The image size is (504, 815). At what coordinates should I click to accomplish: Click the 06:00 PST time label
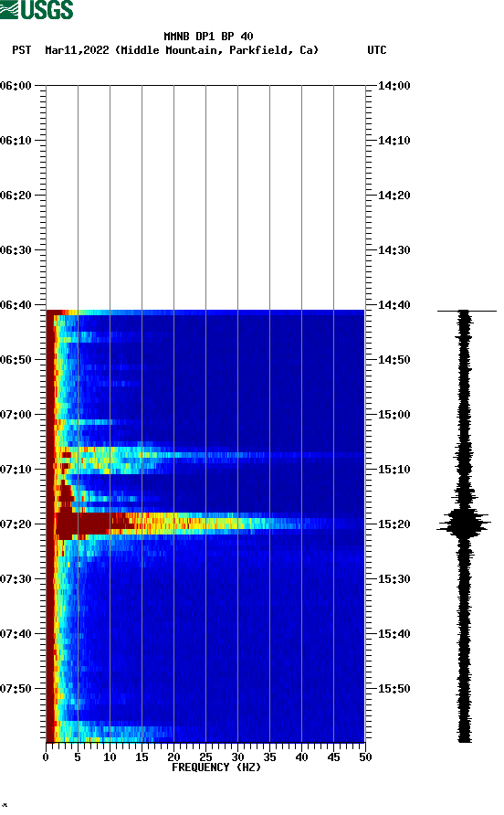point(16,86)
